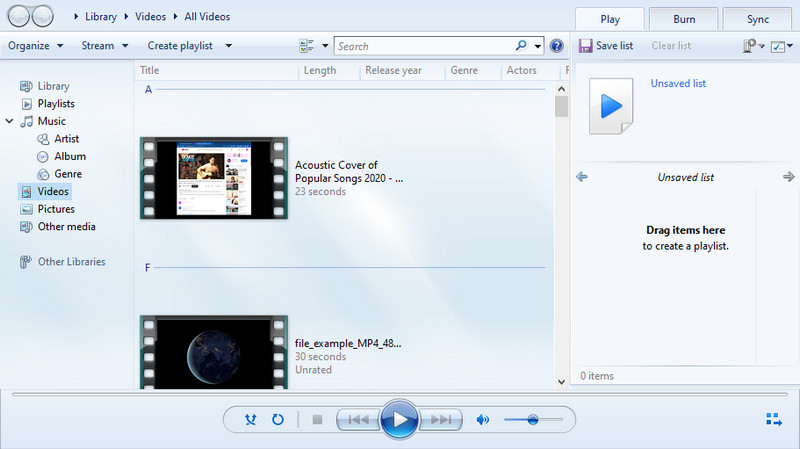Open the Help question mark icon

point(557,46)
